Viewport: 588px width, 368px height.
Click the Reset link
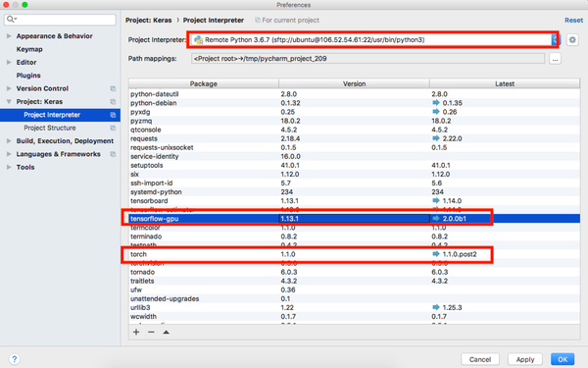(573, 21)
